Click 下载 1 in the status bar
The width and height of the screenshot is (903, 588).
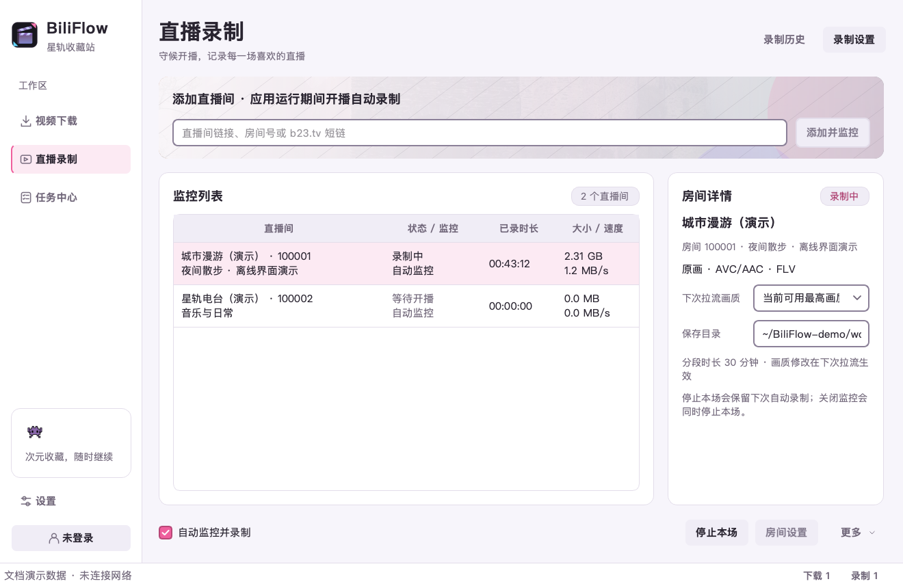pos(817,576)
